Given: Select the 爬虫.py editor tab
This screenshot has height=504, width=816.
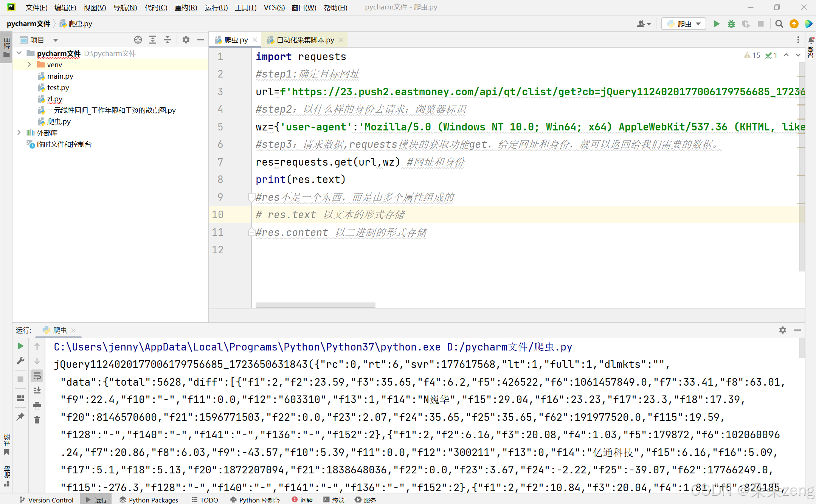Looking at the screenshot, I should click(233, 40).
